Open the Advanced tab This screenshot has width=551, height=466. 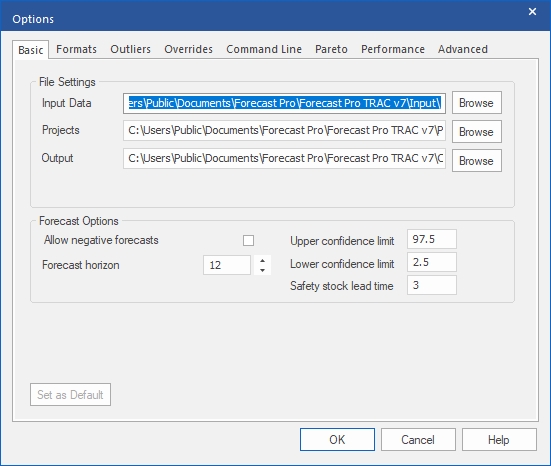(x=463, y=49)
